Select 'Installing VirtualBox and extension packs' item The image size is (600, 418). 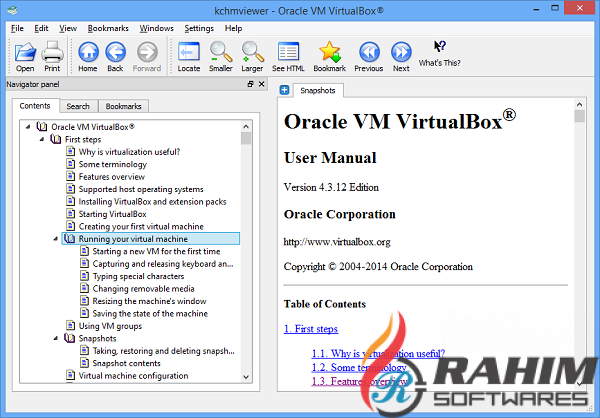coord(152,202)
